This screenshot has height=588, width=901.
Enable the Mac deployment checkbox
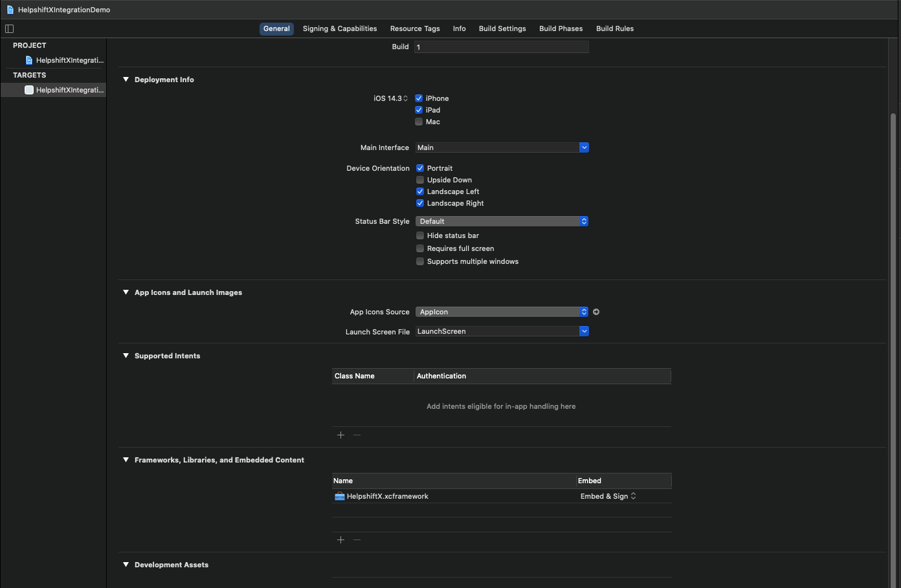(x=419, y=122)
